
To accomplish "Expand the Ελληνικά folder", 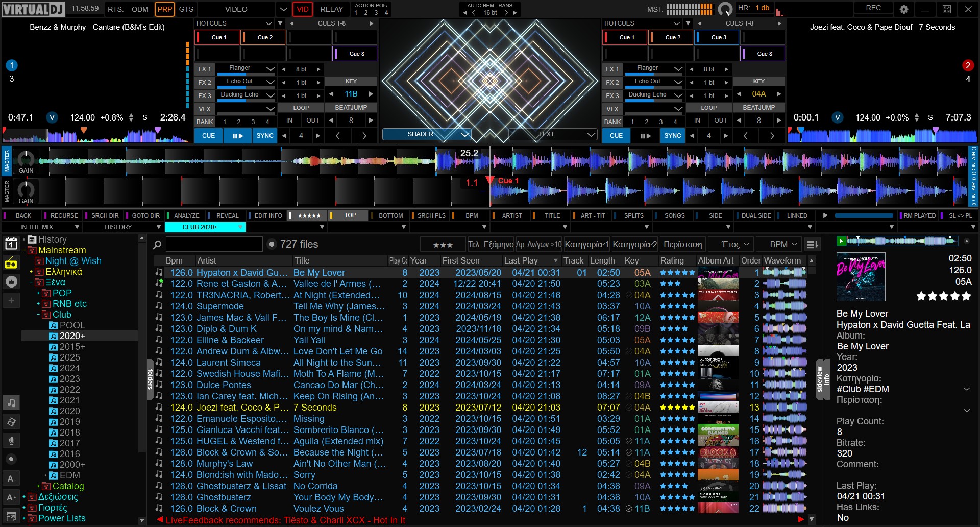I will tap(31, 272).
